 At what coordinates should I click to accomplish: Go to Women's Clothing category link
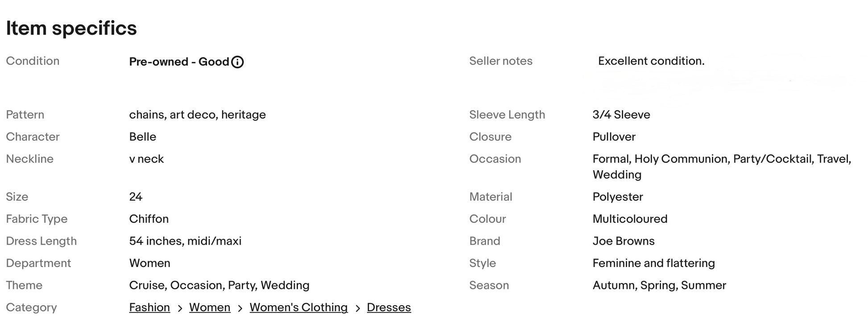coord(298,307)
